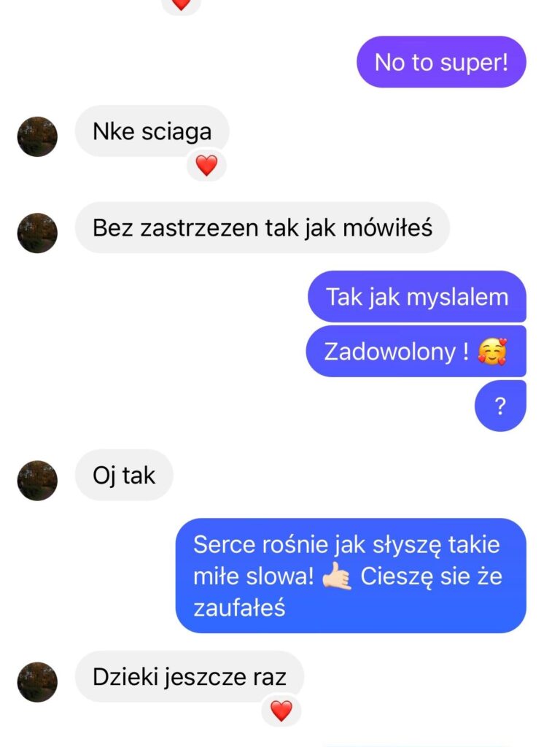560x747 pixels.
Task: Select the "Oj tak" message bubble
Action: point(124,475)
